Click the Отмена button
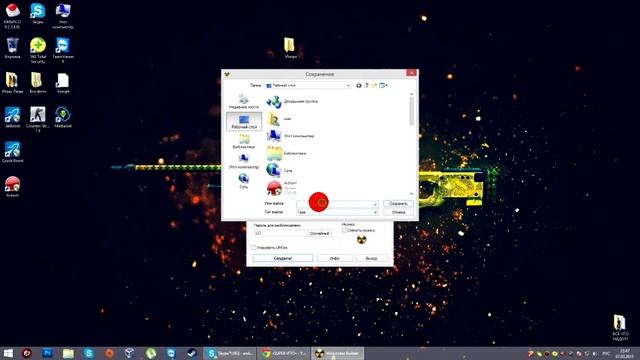The height and width of the screenshot is (360, 640). tap(398, 212)
